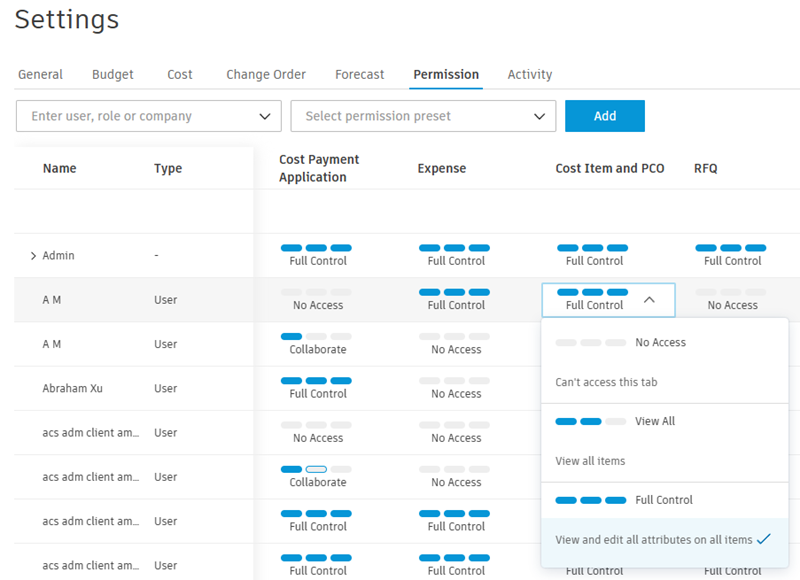This screenshot has width=800, height=580.
Task: Click the Add button
Action: [x=604, y=116]
